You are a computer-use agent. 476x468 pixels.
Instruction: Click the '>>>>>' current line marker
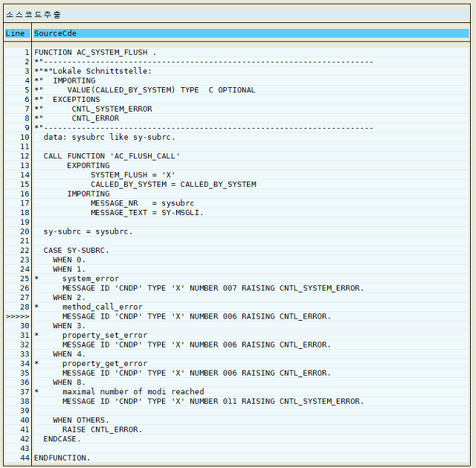tap(18, 316)
